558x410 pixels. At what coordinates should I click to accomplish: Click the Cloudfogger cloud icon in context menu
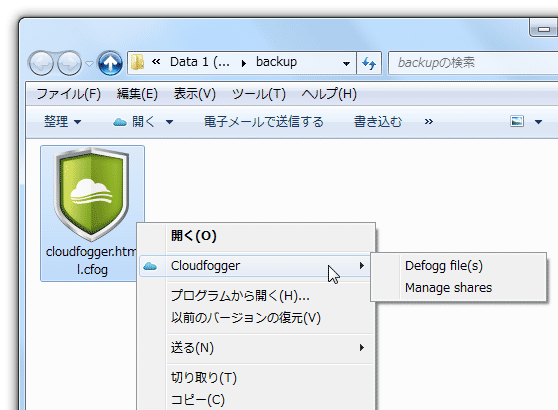150,266
